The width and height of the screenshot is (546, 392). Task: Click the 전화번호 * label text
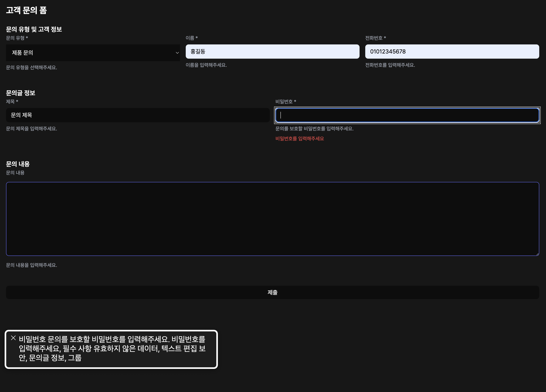pos(375,38)
